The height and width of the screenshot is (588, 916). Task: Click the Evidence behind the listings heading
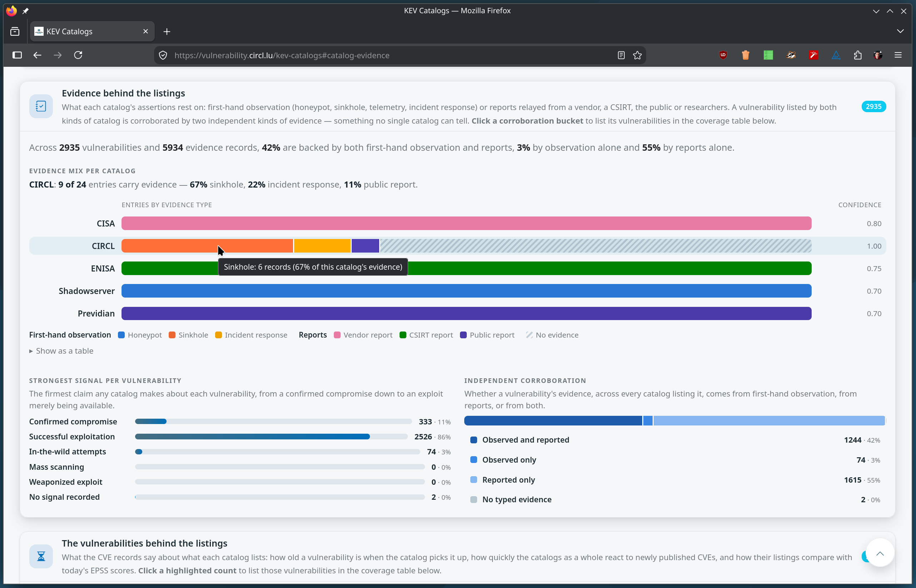coord(123,93)
